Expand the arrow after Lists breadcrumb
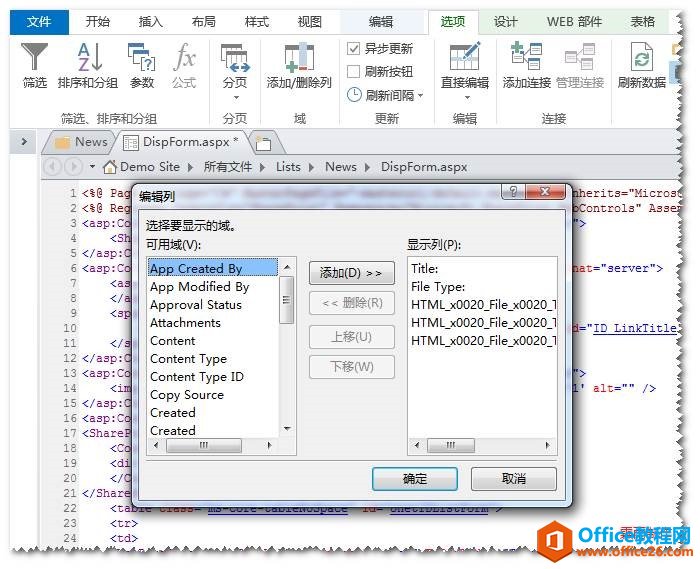This screenshot has height=569, width=700. click(312, 167)
